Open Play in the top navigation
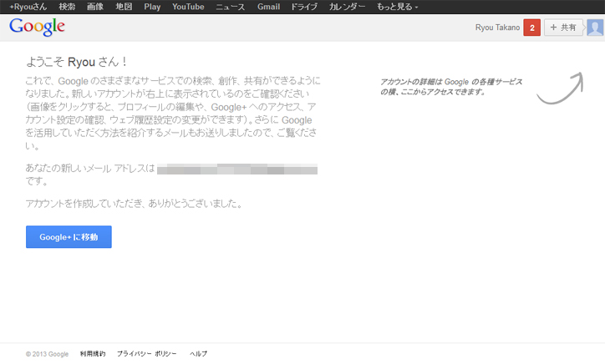605x364 pixels. (x=152, y=7)
